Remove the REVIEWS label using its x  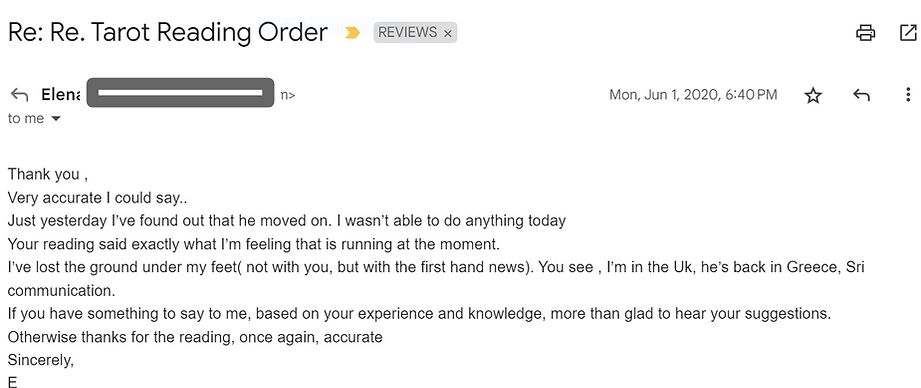(x=448, y=33)
